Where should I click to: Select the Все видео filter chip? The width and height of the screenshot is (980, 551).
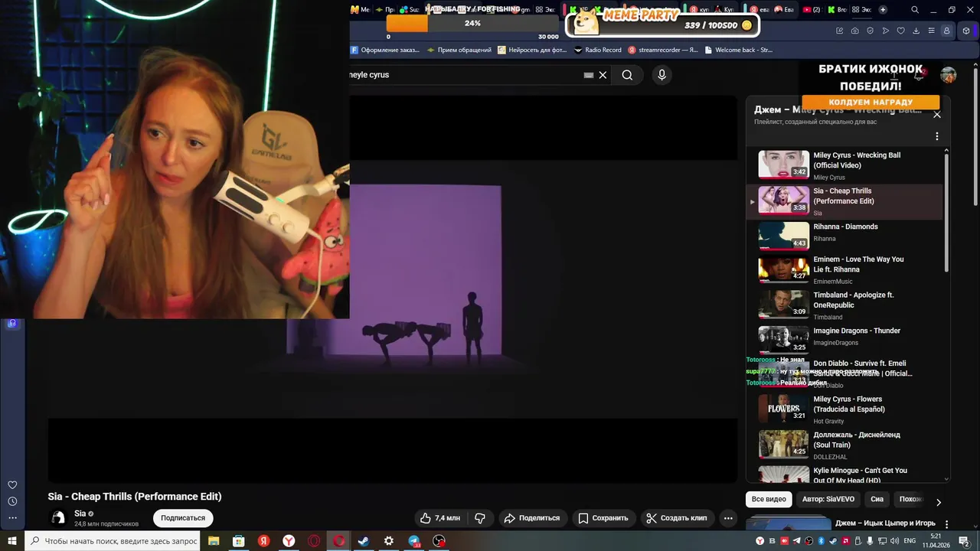769,499
